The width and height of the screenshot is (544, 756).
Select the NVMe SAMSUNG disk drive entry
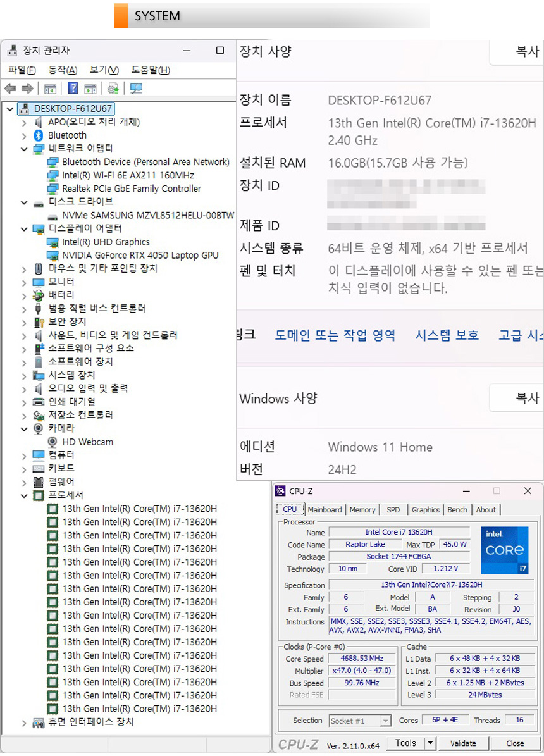tap(148, 215)
